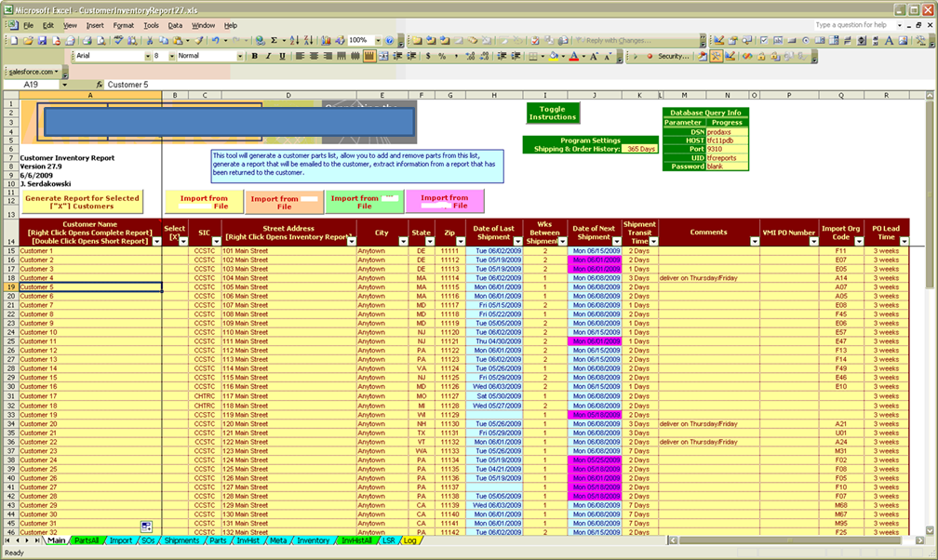Open the File menu
The image size is (938, 560).
tap(28, 26)
